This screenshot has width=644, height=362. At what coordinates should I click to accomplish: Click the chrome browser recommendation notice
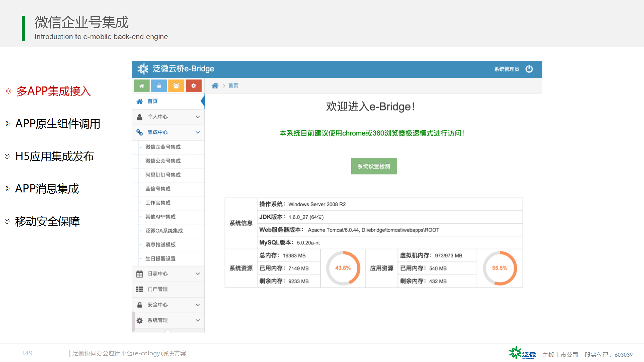372,133
